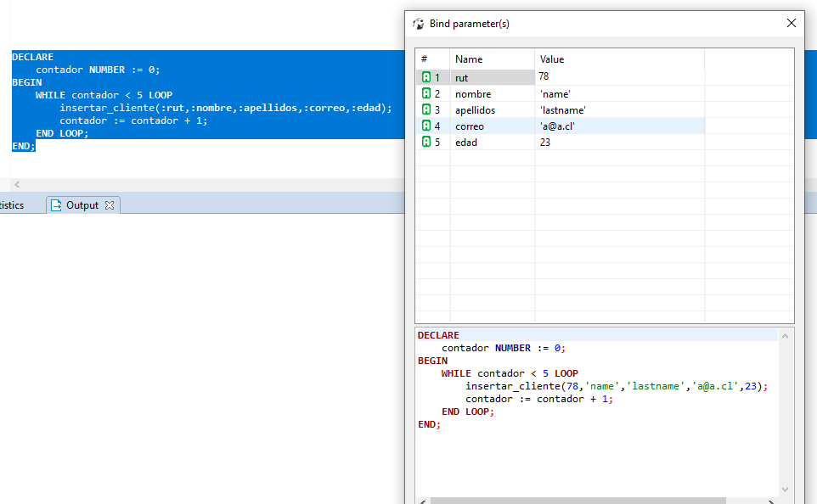Image resolution: width=817 pixels, height=504 pixels.
Task: Click the green parameter icon beside nombre
Action: coord(425,93)
